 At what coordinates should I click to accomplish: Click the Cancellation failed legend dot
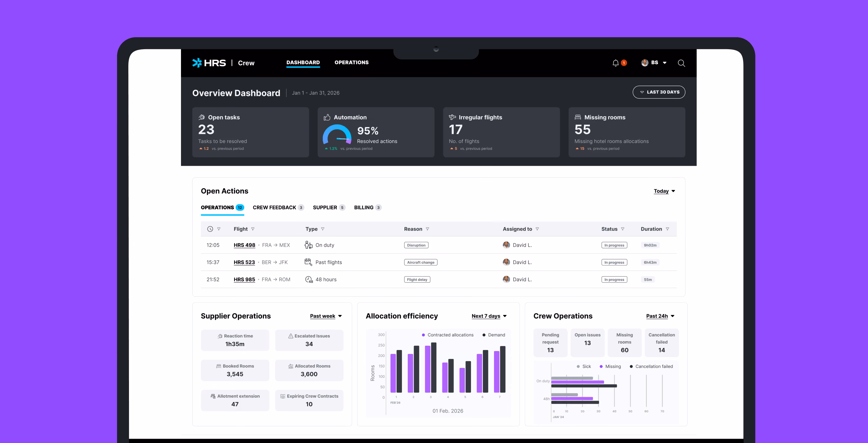[631, 366]
